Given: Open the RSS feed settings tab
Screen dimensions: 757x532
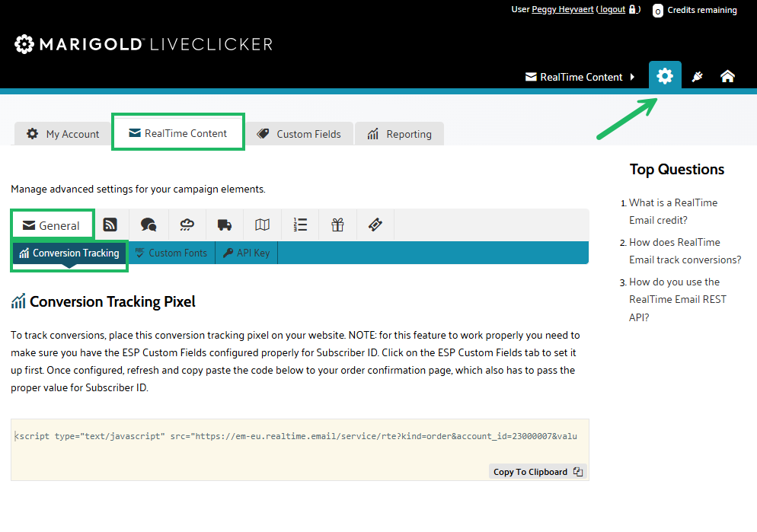Looking at the screenshot, I should tap(110, 225).
